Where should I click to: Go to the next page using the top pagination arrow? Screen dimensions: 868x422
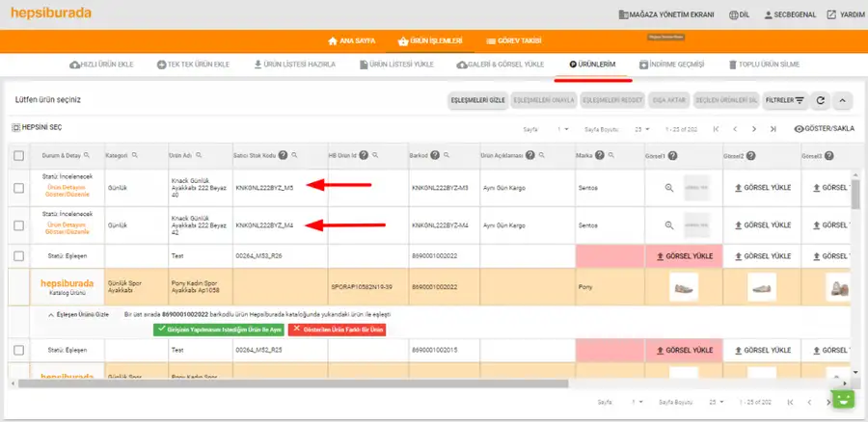(x=754, y=129)
